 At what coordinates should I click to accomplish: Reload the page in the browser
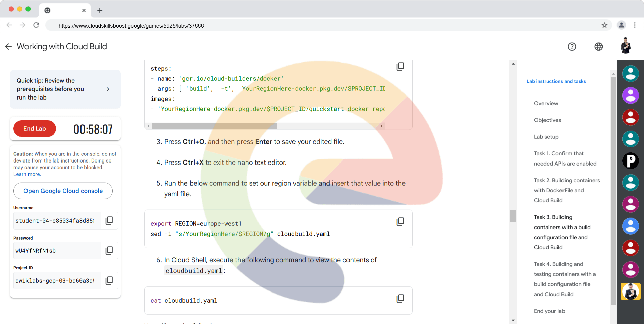(36, 25)
